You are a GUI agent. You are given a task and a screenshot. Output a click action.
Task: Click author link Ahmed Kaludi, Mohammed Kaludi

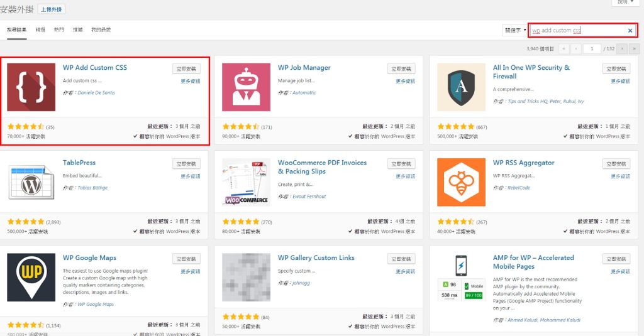click(x=544, y=320)
